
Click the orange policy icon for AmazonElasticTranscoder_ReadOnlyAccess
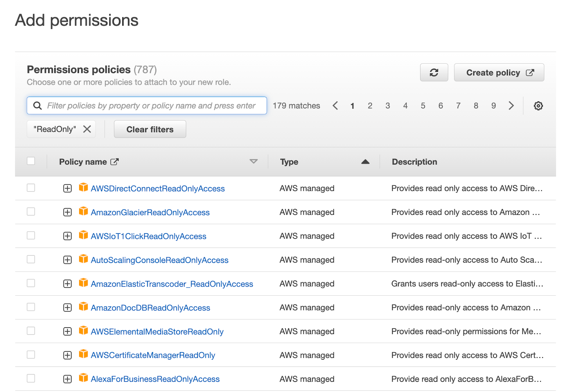(x=83, y=283)
